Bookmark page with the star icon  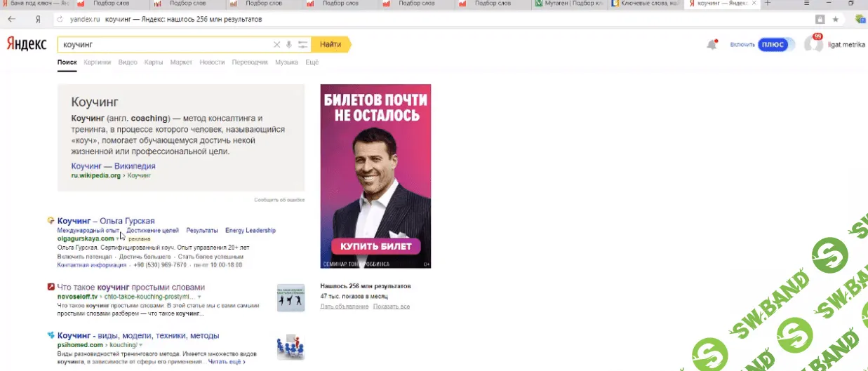pyautogui.click(x=835, y=19)
